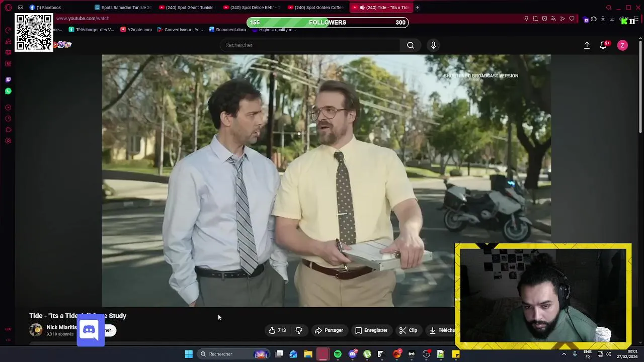Click the YouTube search magnifier button
Screen dimensions: 644x362
point(411,45)
